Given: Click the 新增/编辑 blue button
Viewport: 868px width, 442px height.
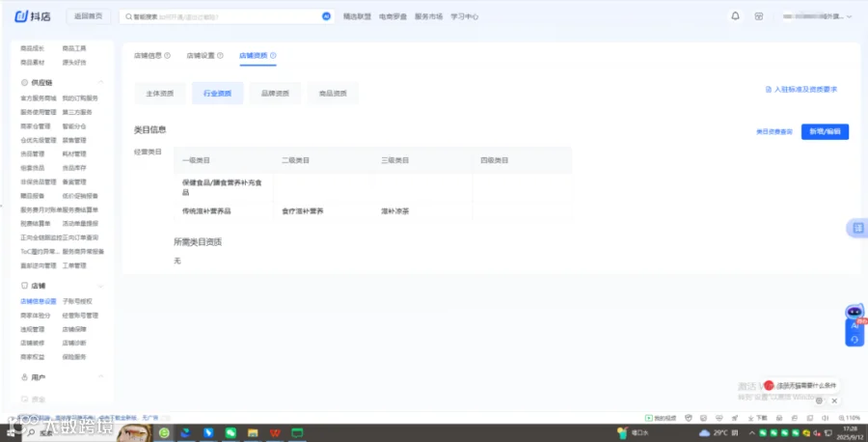Looking at the screenshot, I should coord(825,132).
